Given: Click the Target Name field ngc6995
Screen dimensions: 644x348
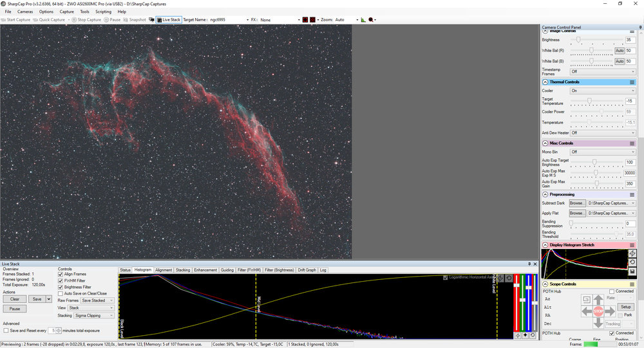Looking at the screenshot, I should coord(229,20).
